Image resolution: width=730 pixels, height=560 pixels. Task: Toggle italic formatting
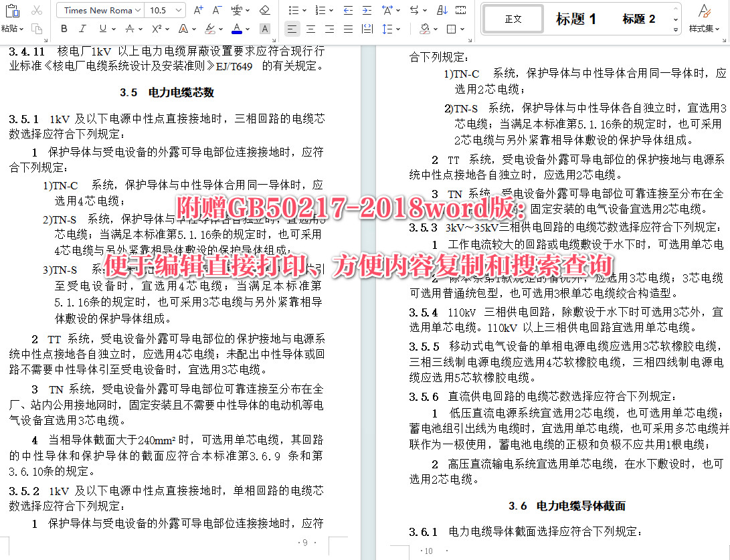click(x=82, y=29)
